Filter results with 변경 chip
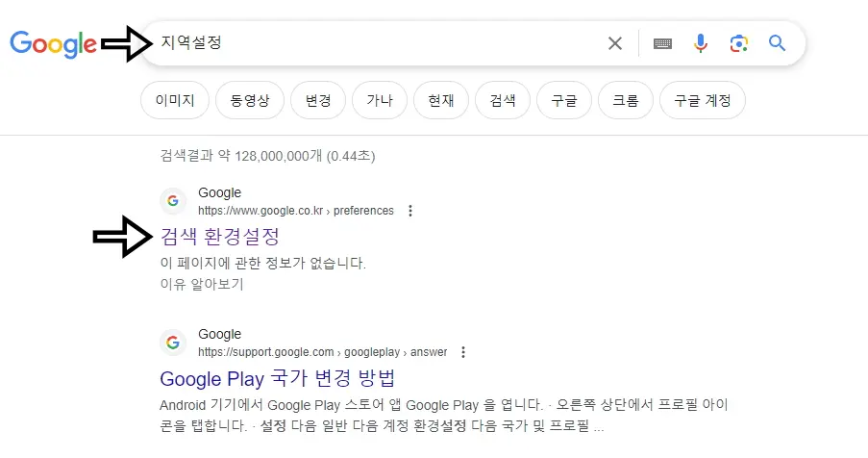Viewport: 868px width, 458px height. pos(318,100)
